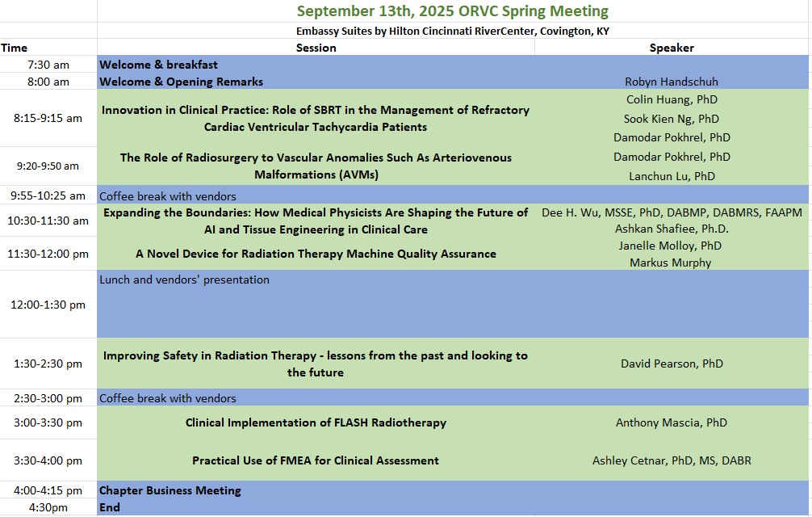This screenshot has height=517, width=812.
Task: Click speaker Markus Murphy
Action: coord(670,263)
